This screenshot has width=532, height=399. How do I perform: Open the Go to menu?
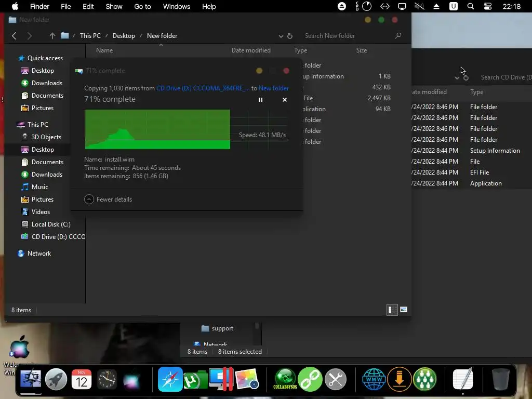[142, 6]
